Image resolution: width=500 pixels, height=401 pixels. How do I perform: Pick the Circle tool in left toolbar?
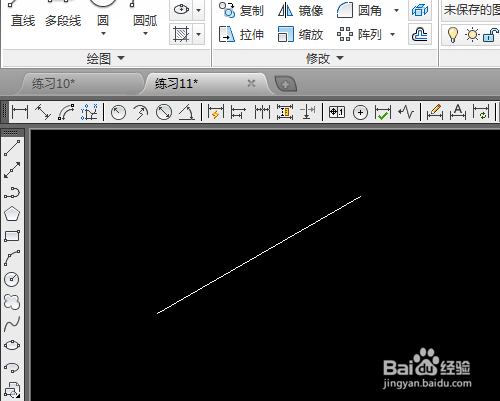point(12,279)
